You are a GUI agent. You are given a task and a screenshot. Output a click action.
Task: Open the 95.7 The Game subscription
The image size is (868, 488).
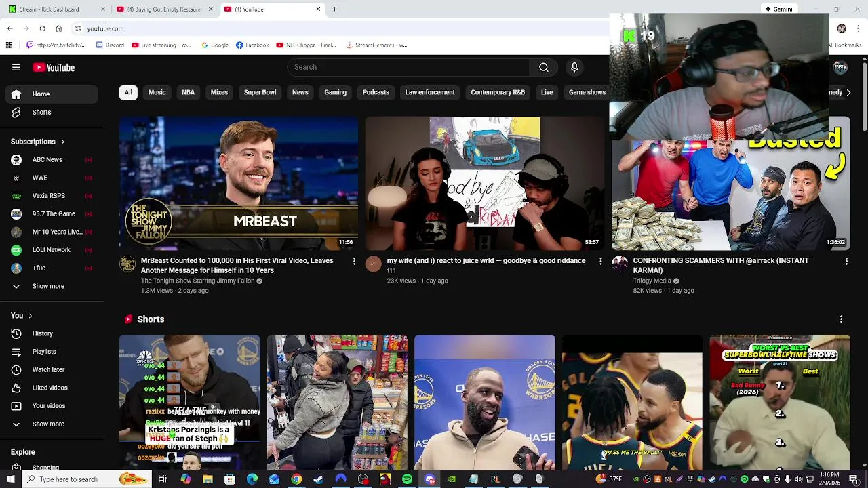(52, 213)
